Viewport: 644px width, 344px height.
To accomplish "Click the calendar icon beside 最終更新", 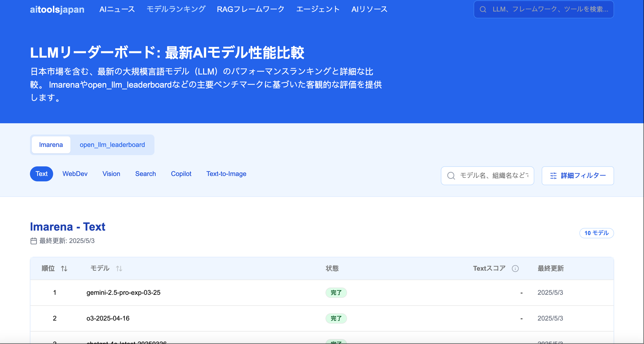I will tap(34, 241).
